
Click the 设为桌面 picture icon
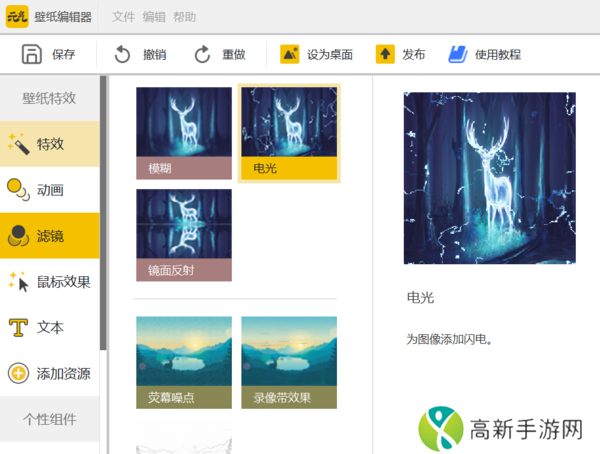coord(290,54)
